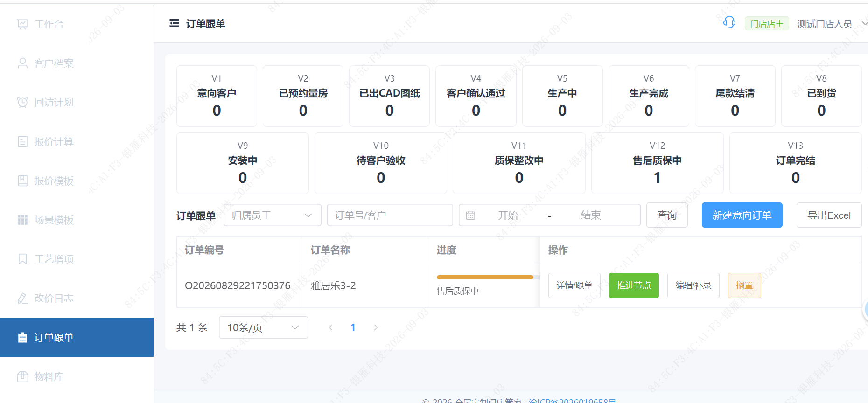Click the 订单跟单 clipboard icon
This screenshot has height=403, width=868.
click(x=22, y=337)
